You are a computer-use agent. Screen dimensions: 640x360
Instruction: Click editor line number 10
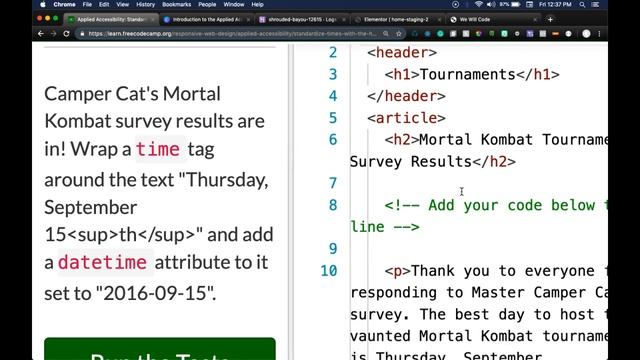[329, 271]
